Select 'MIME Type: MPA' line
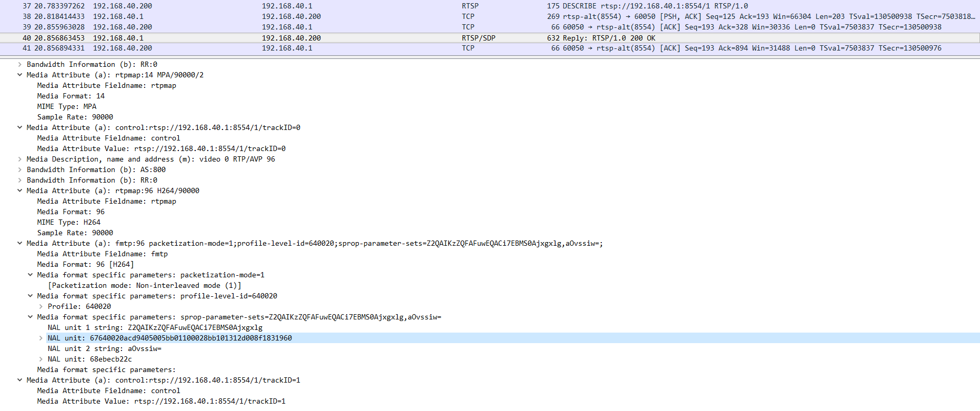Screen dimensions: 980x411 coord(67,106)
